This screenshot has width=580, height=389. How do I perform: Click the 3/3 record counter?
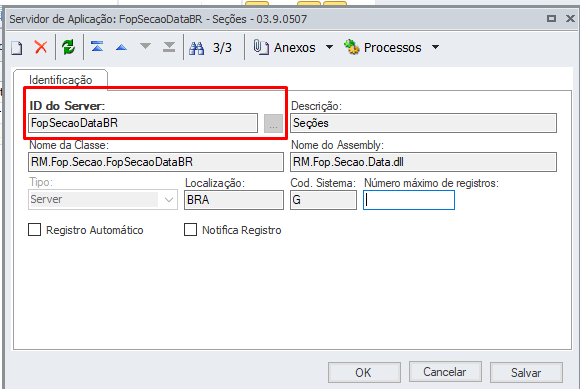tap(222, 48)
